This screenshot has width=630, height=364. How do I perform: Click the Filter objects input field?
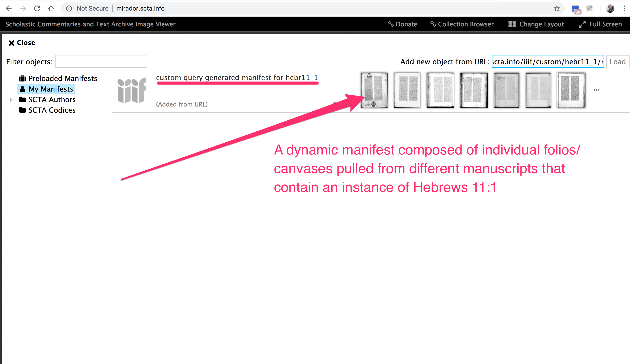101,62
